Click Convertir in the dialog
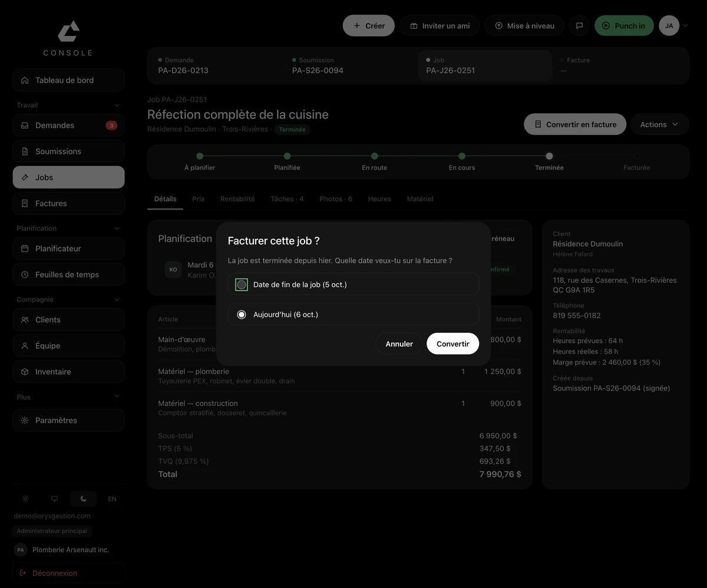The height and width of the screenshot is (588, 707). tap(453, 344)
